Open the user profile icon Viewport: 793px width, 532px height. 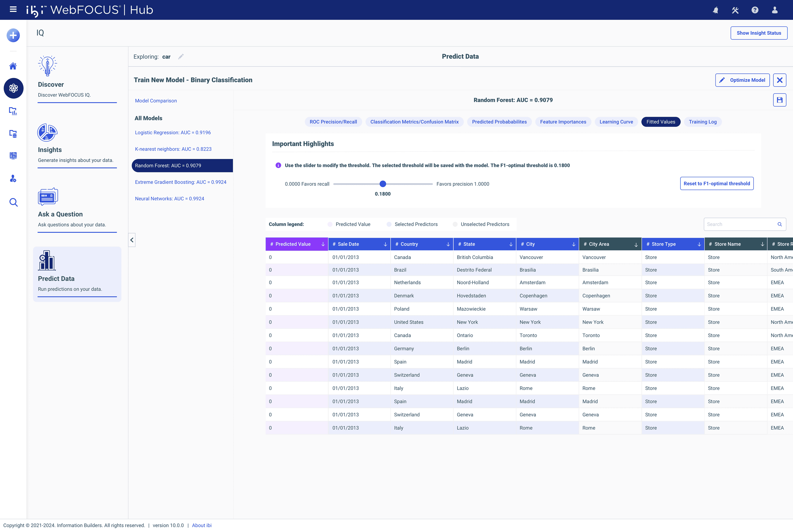775,10
